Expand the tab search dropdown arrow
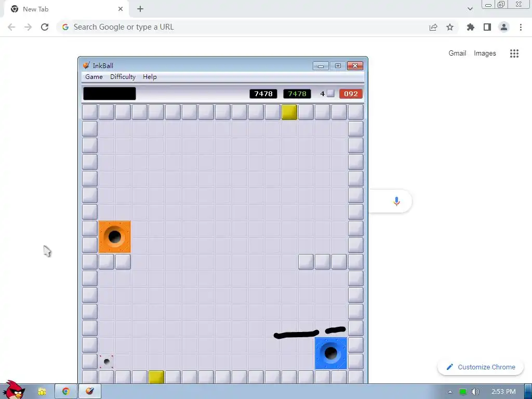 point(470,9)
